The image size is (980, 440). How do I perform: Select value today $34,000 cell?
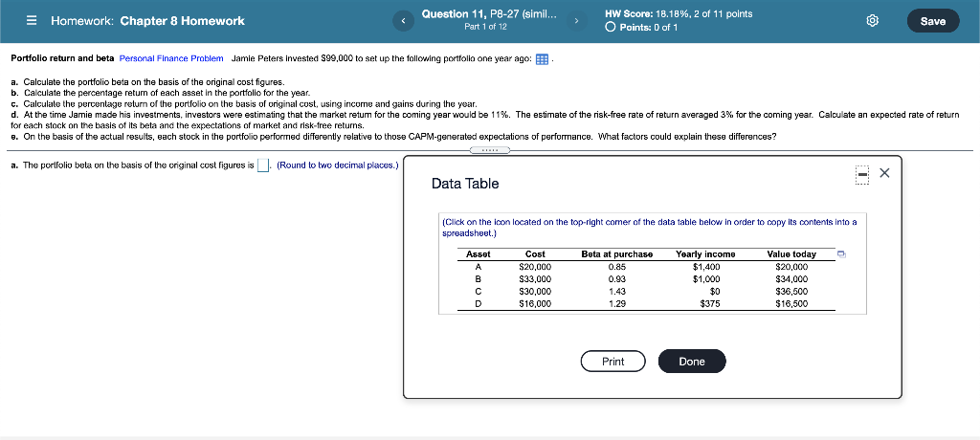(x=791, y=279)
